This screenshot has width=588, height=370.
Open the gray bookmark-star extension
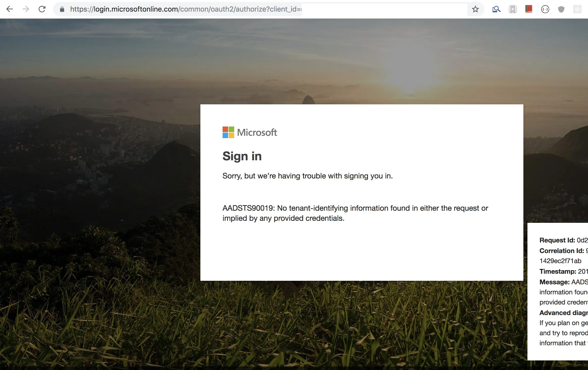[x=513, y=9]
